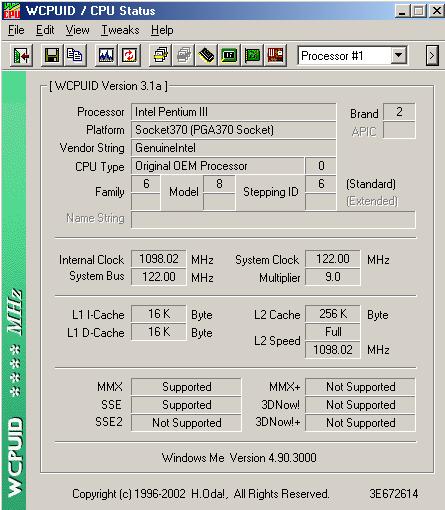The height and width of the screenshot is (510, 445).
Task: Click the '3E672614' code at bottom
Action: click(394, 494)
